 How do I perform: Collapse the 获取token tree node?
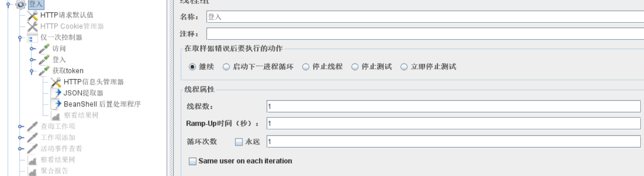pos(32,71)
